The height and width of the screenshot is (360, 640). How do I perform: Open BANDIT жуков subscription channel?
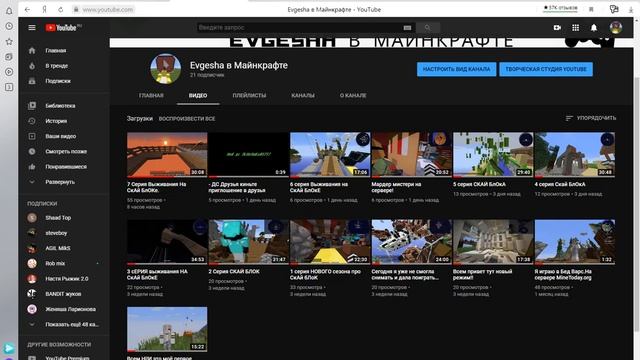pyautogui.click(x=64, y=294)
